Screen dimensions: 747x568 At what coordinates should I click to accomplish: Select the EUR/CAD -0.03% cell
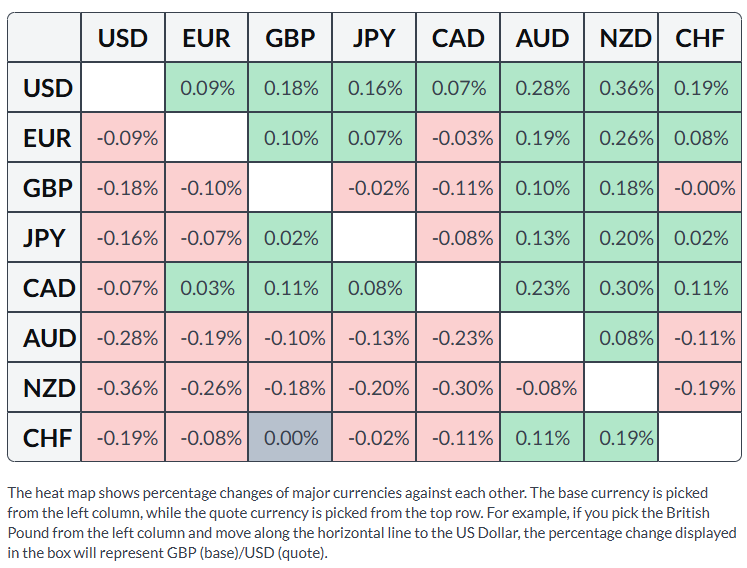click(x=458, y=138)
